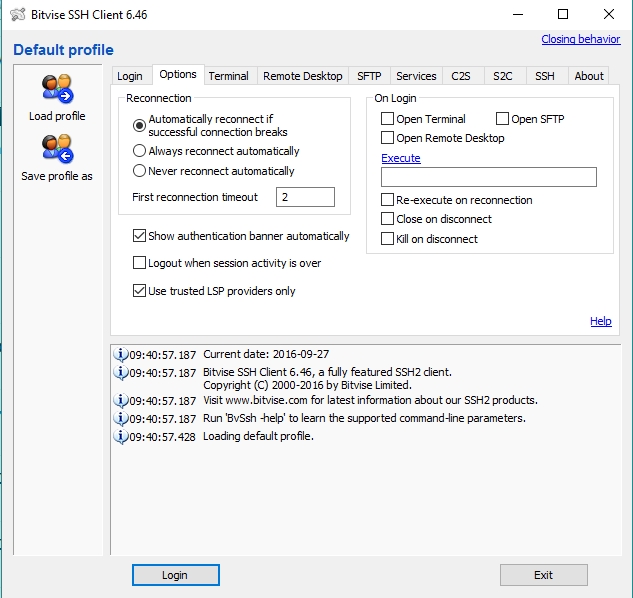Click info icon beside 'Visit www.bitvise.com' entry
The width and height of the screenshot is (633, 598).
click(x=120, y=400)
